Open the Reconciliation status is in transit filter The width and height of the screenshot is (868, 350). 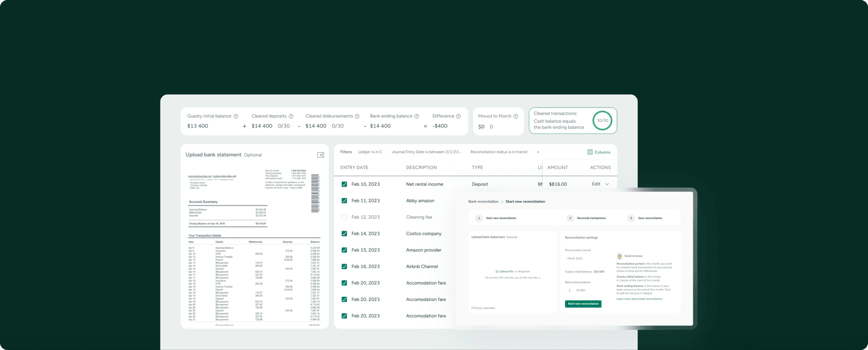coord(499,152)
